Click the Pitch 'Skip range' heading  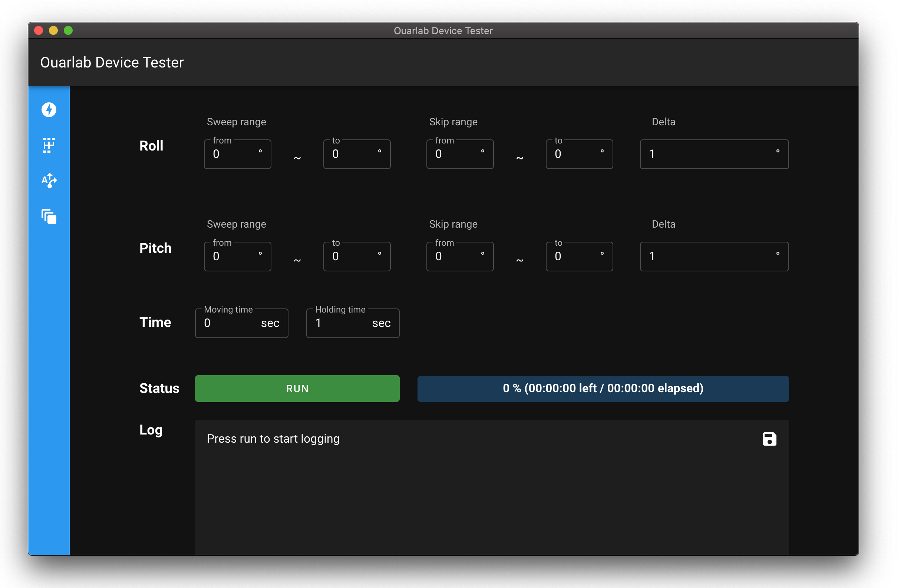(x=453, y=224)
